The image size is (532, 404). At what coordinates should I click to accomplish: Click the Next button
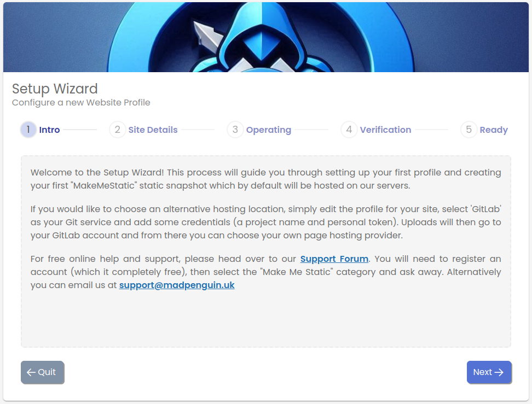coord(489,372)
